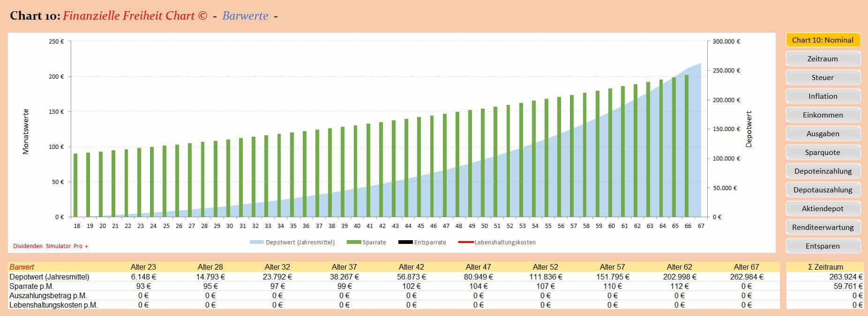The height and width of the screenshot is (316, 868).
Task: Open Depoteinzahlung settings
Action: pyautogui.click(x=823, y=171)
